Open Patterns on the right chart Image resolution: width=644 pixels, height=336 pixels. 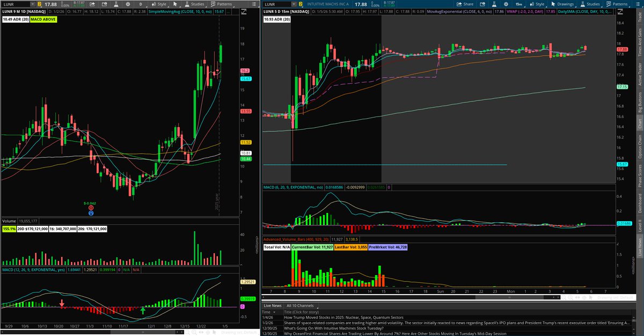tap(617, 4)
